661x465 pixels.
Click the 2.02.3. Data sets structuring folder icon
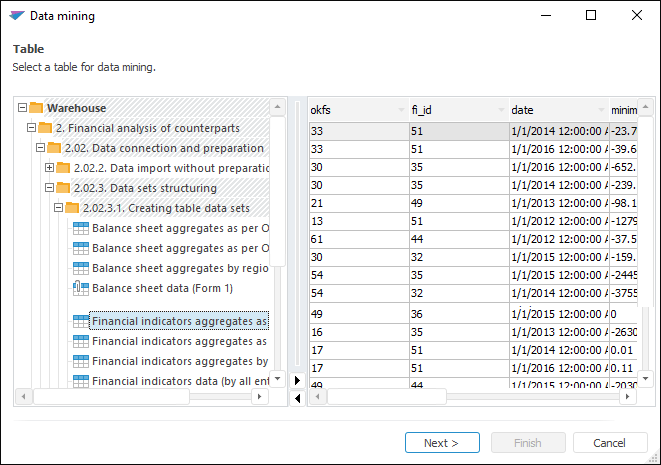63,188
